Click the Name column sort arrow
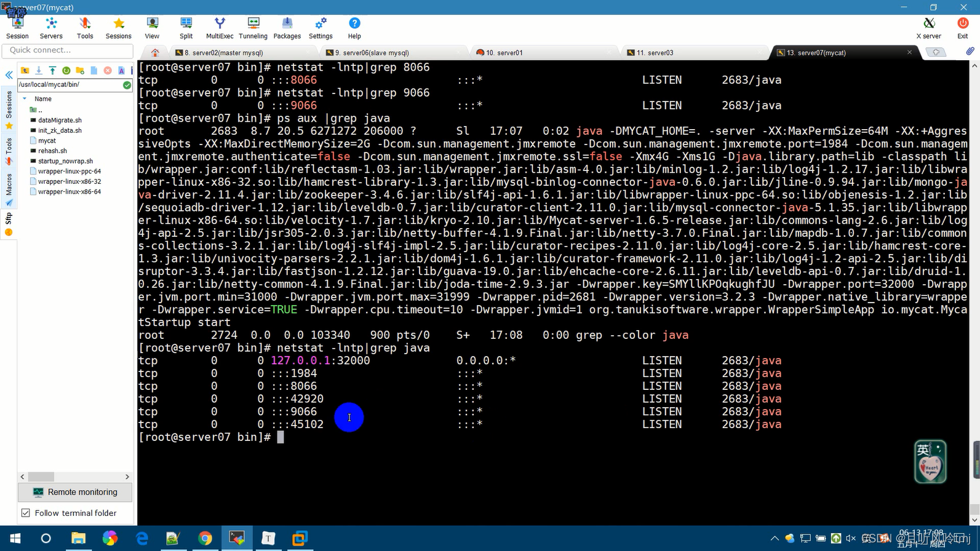 25,98
